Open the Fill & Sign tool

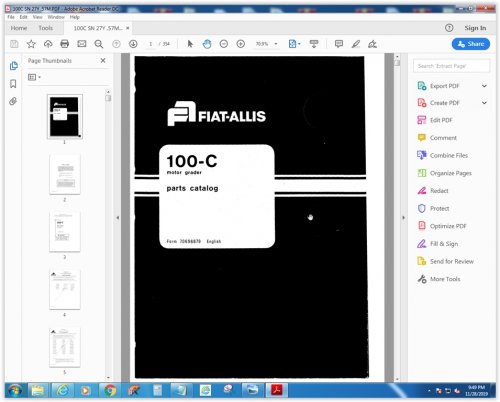click(x=444, y=244)
